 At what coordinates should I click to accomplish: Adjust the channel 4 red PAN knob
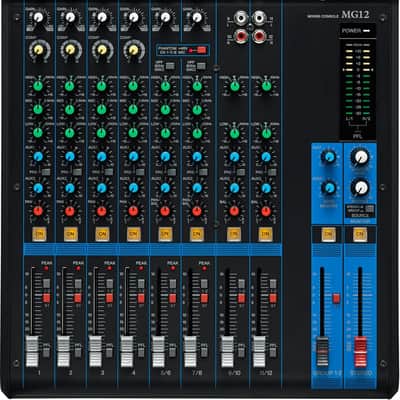coord(133,211)
